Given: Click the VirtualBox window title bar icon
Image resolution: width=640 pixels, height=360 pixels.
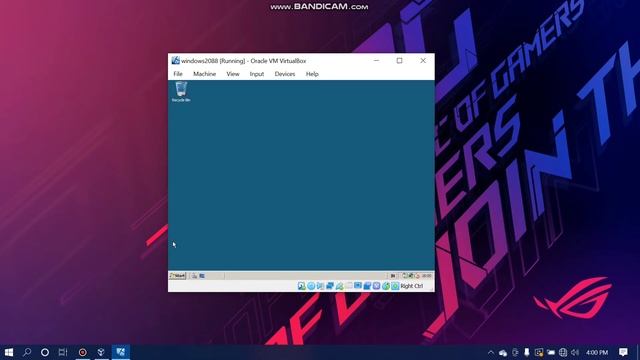Looking at the screenshot, I should [x=176, y=60].
